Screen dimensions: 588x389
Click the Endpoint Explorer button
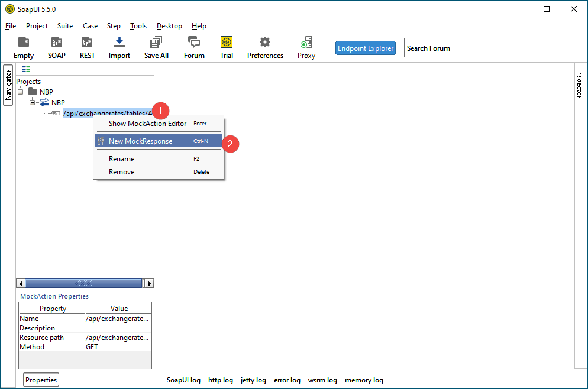tap(365, 48)
